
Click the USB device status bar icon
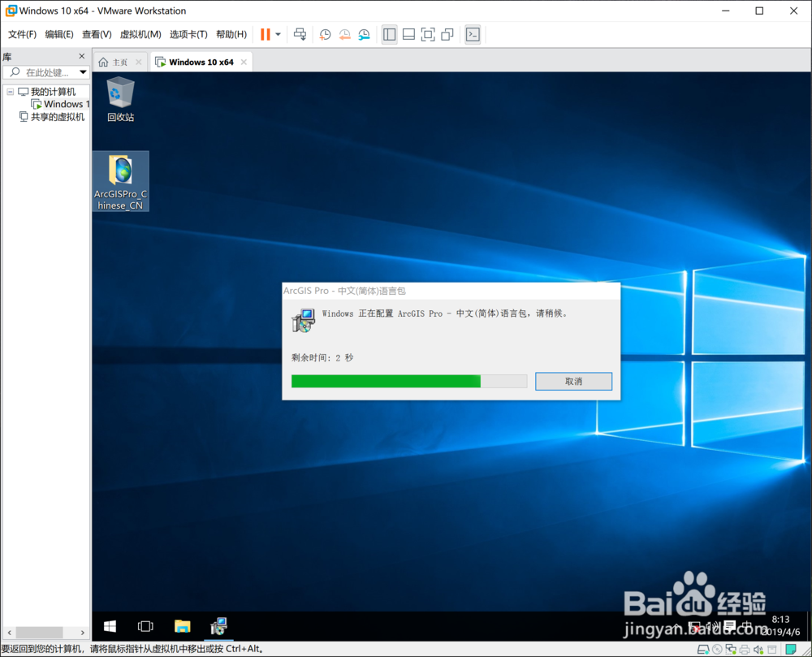pos(772,649)
